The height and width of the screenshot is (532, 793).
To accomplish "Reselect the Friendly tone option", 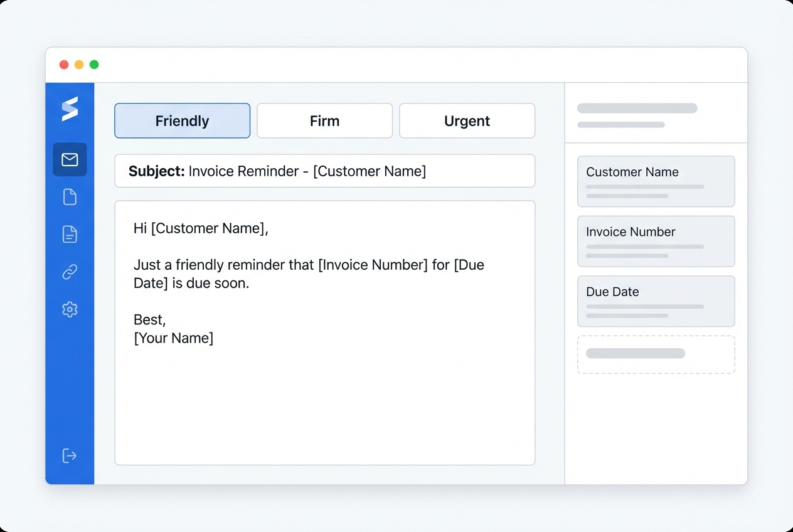I will pyautogui.click(x=182, y=120).
